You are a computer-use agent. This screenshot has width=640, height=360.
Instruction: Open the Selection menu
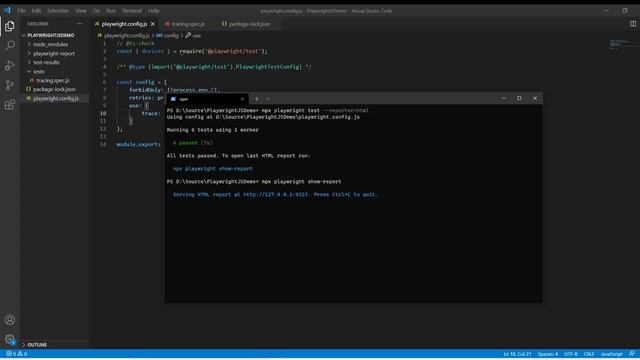point(58,11)
